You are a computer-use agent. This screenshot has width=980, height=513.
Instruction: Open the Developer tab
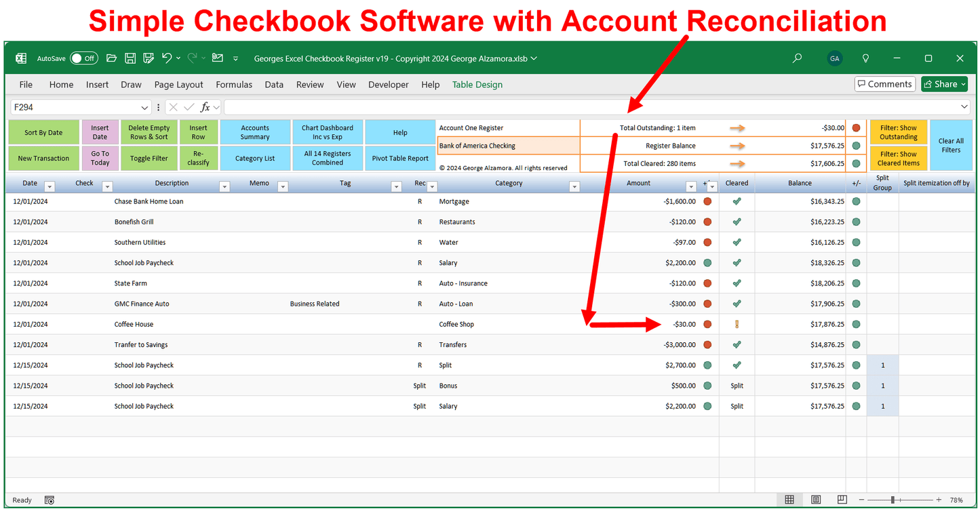click(x=389, y=85)
